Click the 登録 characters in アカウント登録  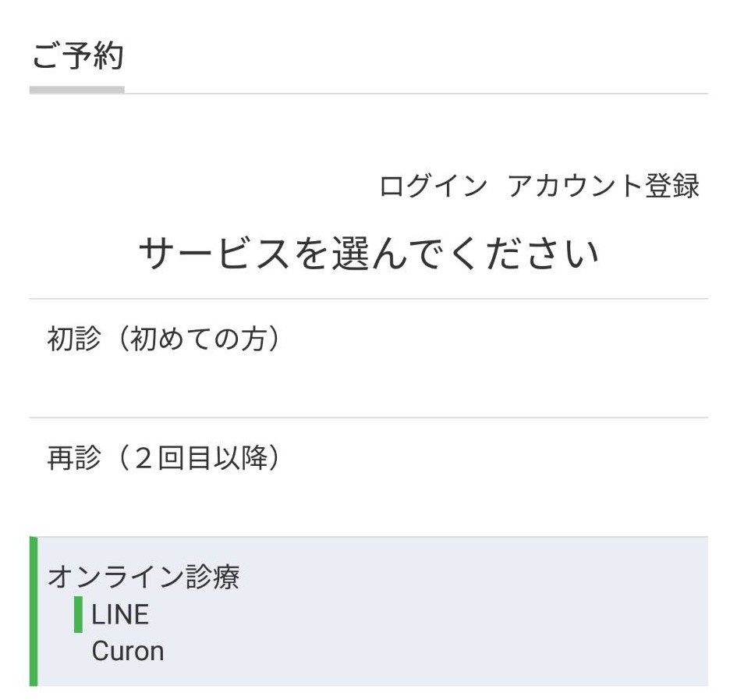tap(672, 186)
